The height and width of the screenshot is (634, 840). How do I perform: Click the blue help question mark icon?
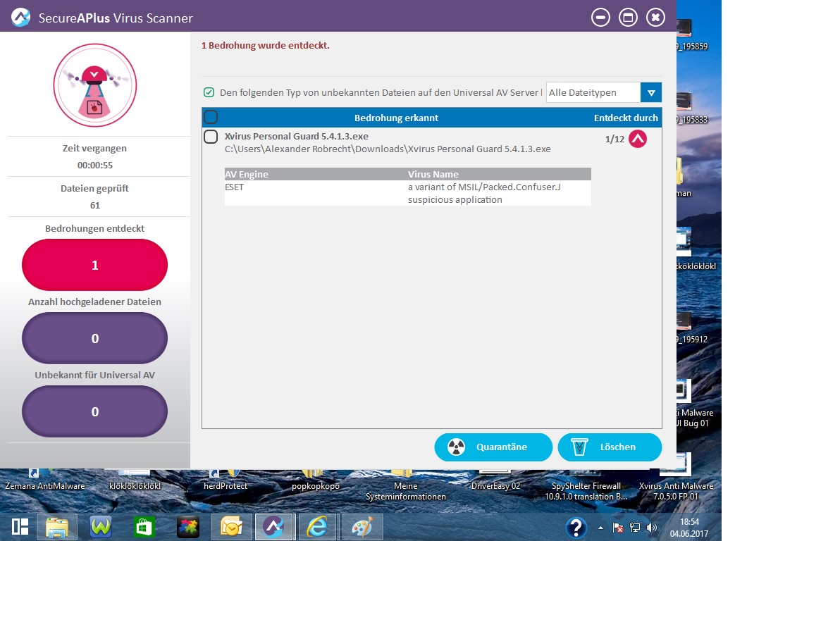pyautogui.click(x=576, y=528)
